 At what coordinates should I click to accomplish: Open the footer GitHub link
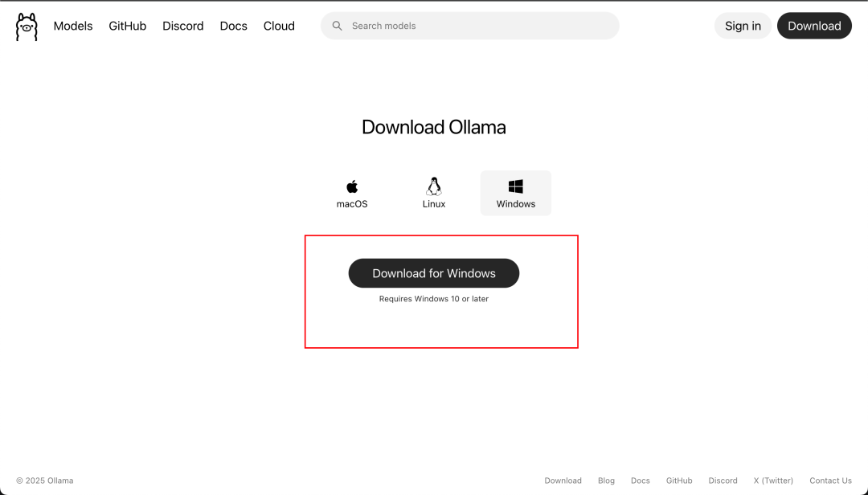(x=679, y=481)
